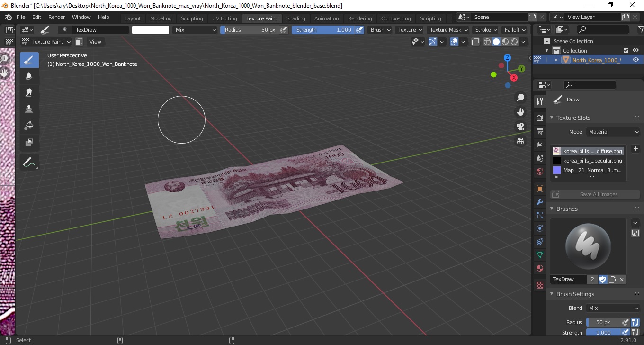The height and width of the screenshot is (345, 644).
Task: Open Texture popover dropdown
Action: (x=410, y=30)
